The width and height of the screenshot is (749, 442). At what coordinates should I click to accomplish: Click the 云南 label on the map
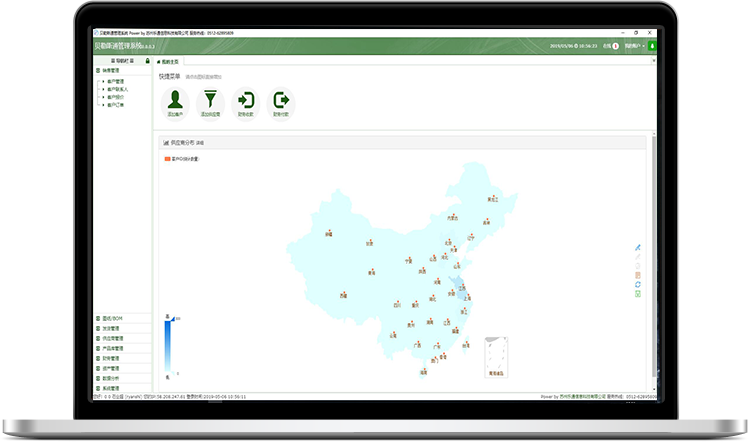click(393, 336)
